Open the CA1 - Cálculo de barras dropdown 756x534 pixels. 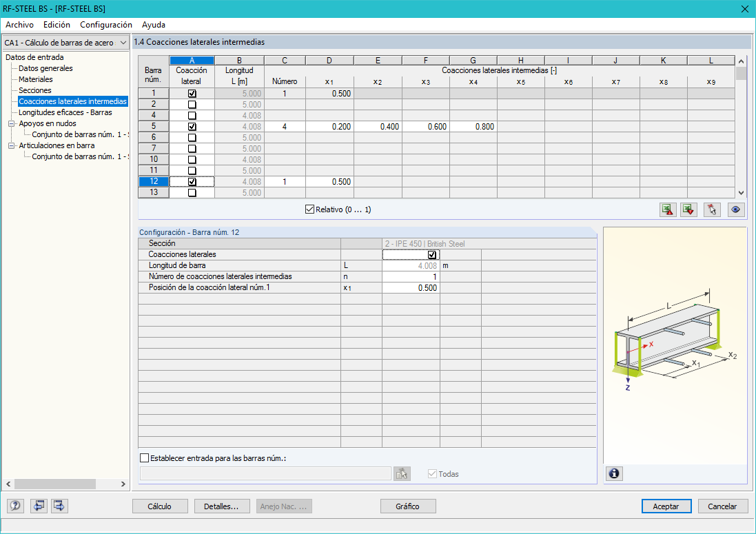coord(123,43)
